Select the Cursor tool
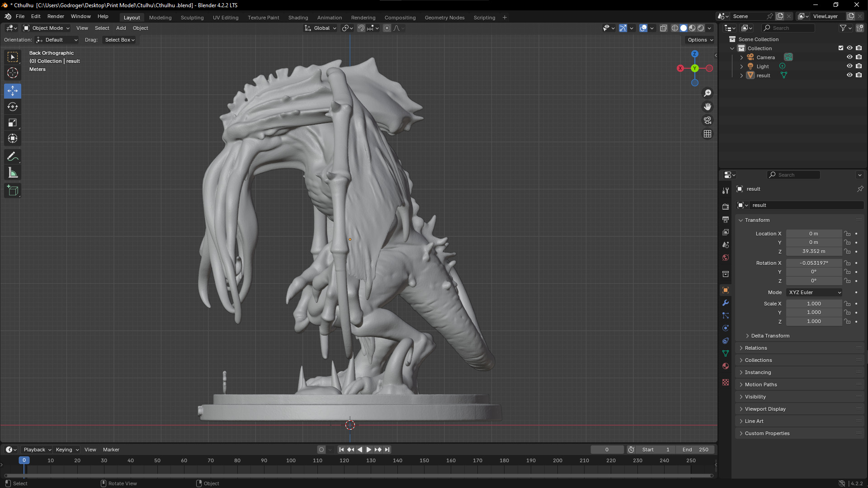This screenshot has width=868, height=488. [13, 73]
